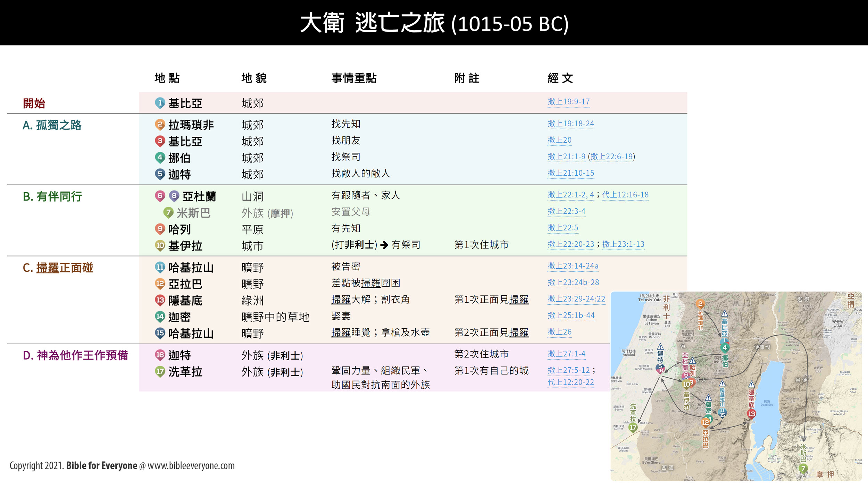Screen dimensions: 868x488
Task: Click the green number 17 pin beside 洗革拉
Action: pyautogui.click(x=160, y=371)
